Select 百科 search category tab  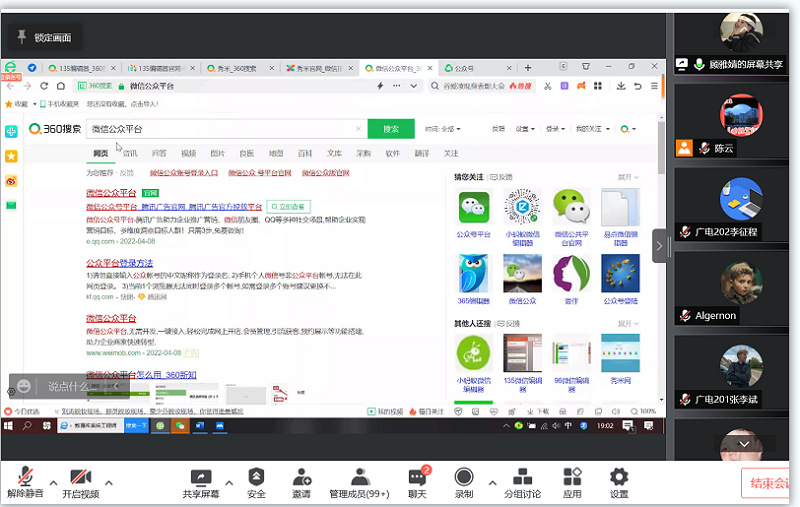click(x=305, y=154)
